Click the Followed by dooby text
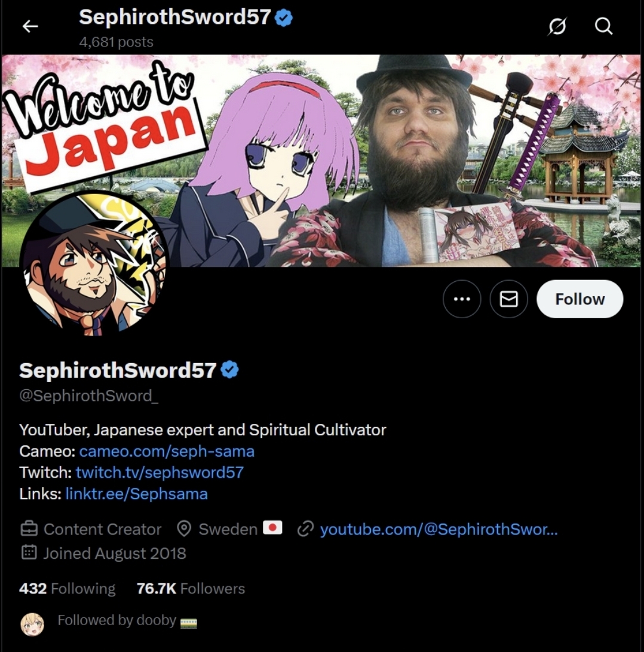The width and height of the screenshot is (644, 652). pyautogui.click(x=117, y=620)
